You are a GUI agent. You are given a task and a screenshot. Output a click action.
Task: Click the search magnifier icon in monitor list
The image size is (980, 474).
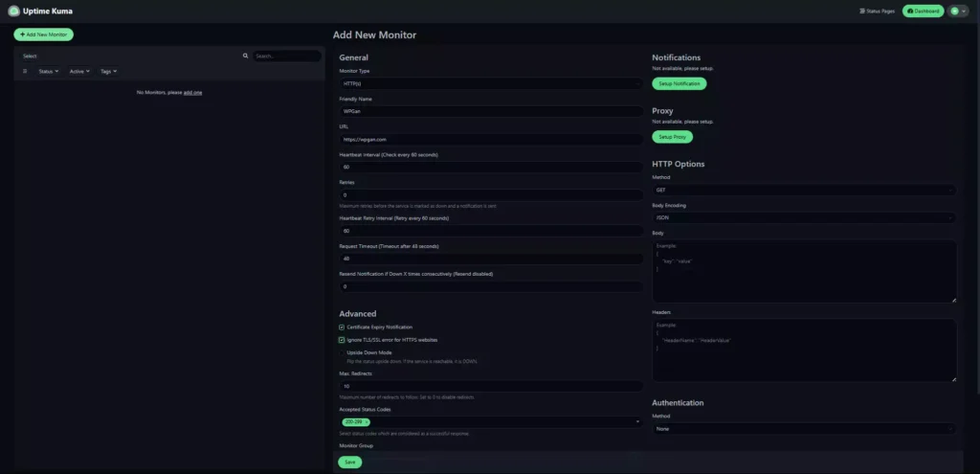[x=246, y=56]
